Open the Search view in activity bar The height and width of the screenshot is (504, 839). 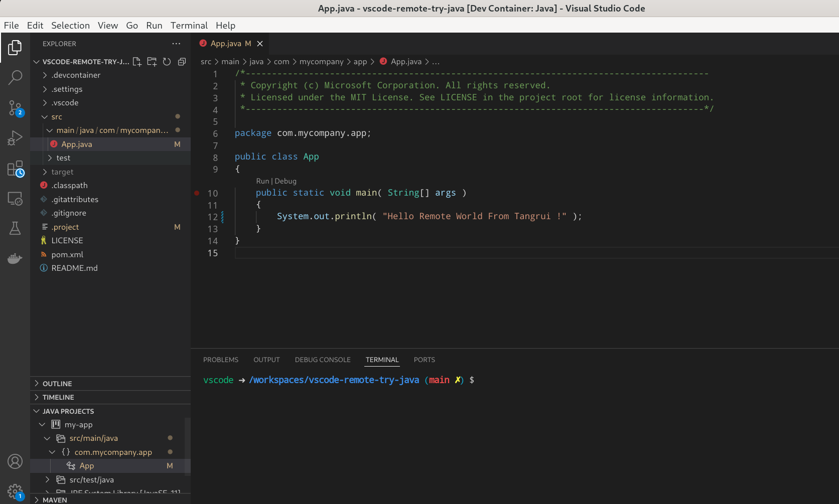pos(15,77)
